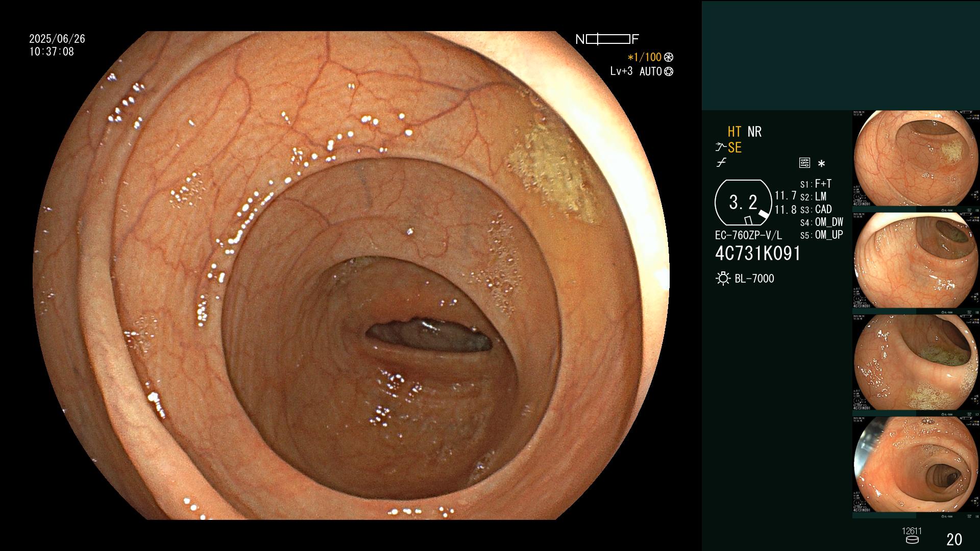This screenshot has height=551, width=980.
Task: Click the serial number 4C731K091
Action: [x=758, y=254]
